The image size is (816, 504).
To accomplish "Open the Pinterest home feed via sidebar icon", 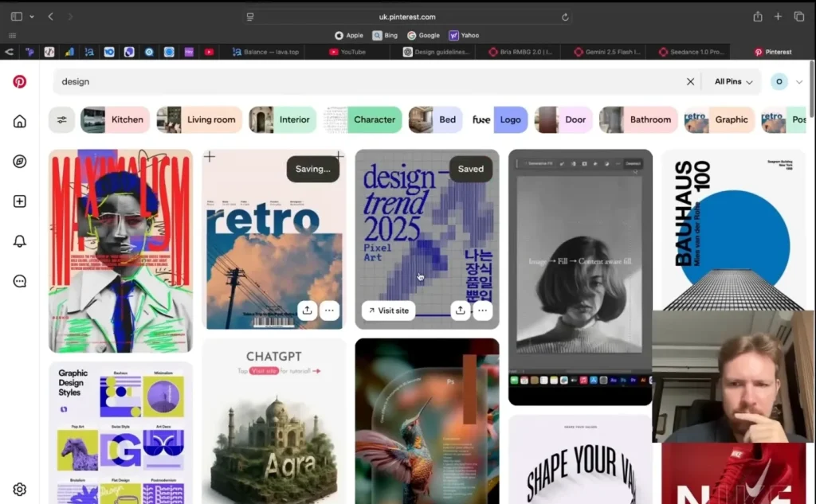I will tap(19, 121).
